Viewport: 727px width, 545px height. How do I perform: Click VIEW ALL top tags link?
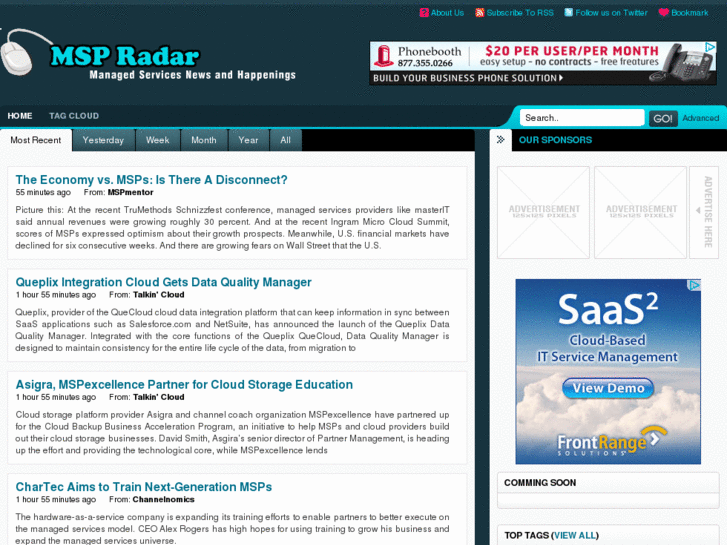click(574, 536)
